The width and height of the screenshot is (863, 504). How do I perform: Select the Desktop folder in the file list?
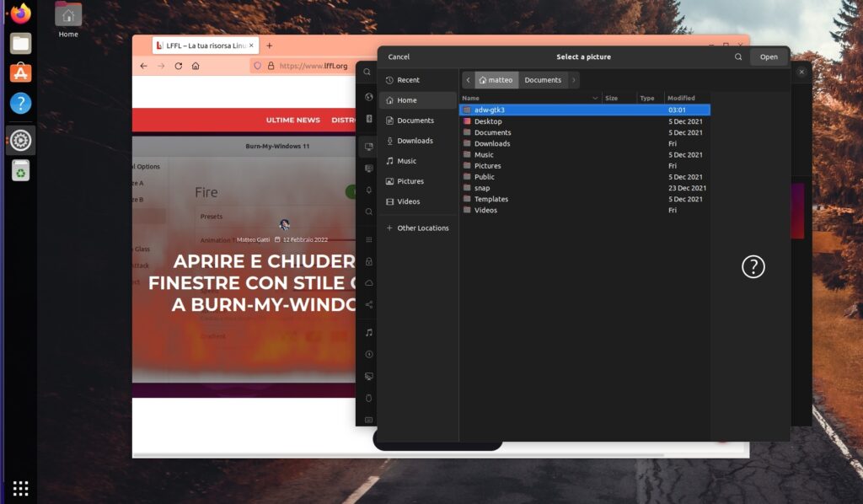[585, 121]
